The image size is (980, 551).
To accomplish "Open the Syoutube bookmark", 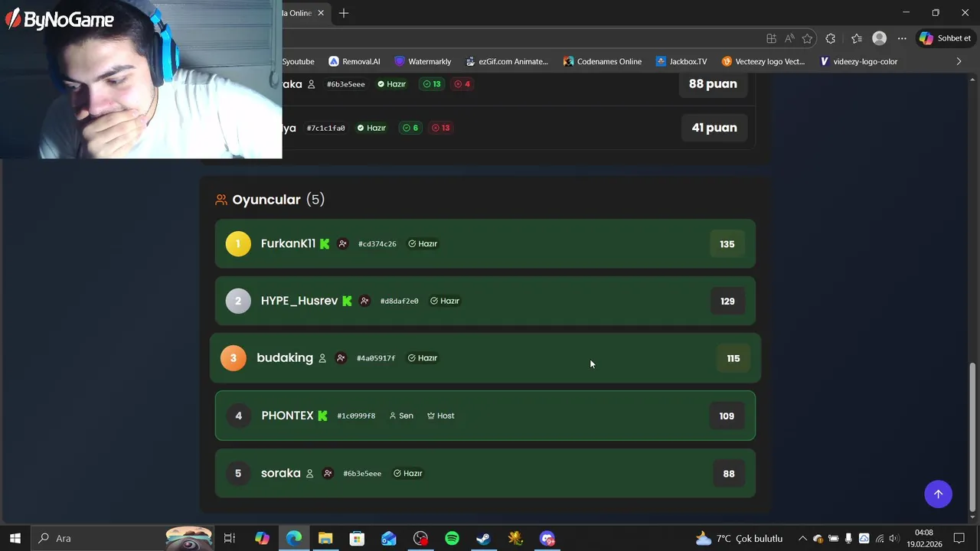I will [x=299, y=61].
